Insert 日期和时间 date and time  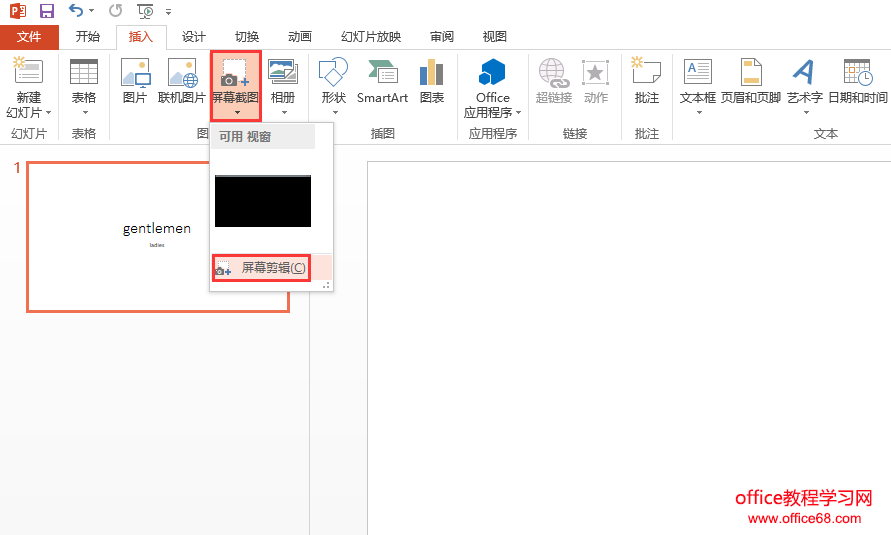click(x=858, y=80)
